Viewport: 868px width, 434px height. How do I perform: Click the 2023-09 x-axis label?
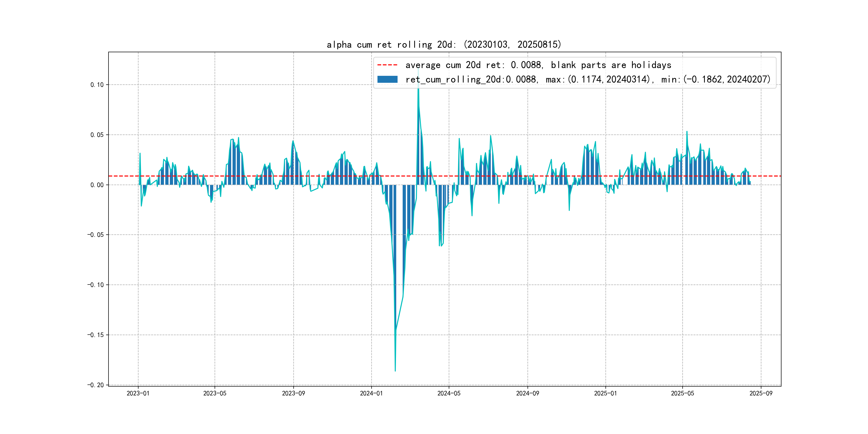click(293, 393)
